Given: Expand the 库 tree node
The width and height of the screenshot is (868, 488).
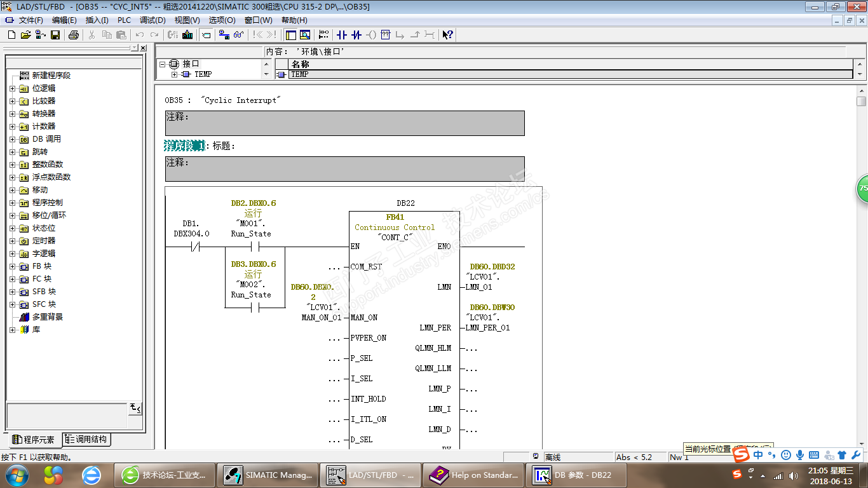Looking at the screenshot, I should (x=12, y=330).
